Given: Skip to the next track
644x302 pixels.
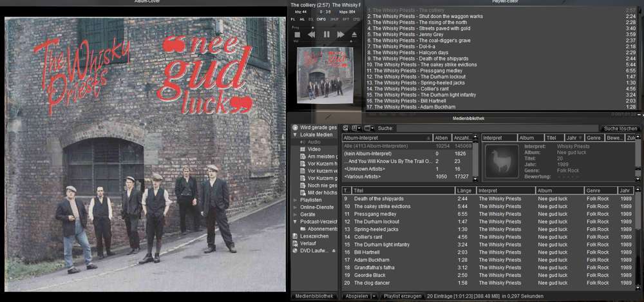Looking at the screenshot, I should (x=341, y=35).
